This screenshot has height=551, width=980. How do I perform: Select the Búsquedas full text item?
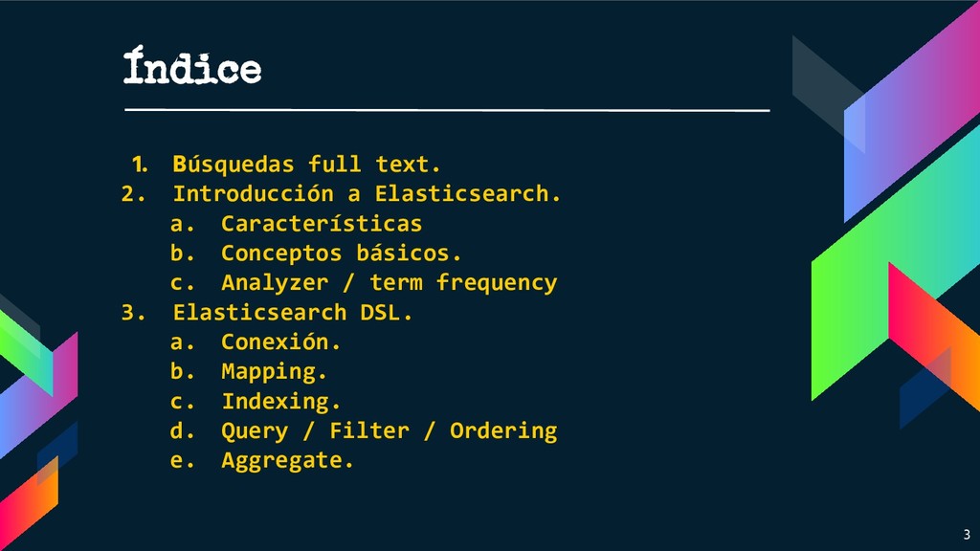point(306,165)
